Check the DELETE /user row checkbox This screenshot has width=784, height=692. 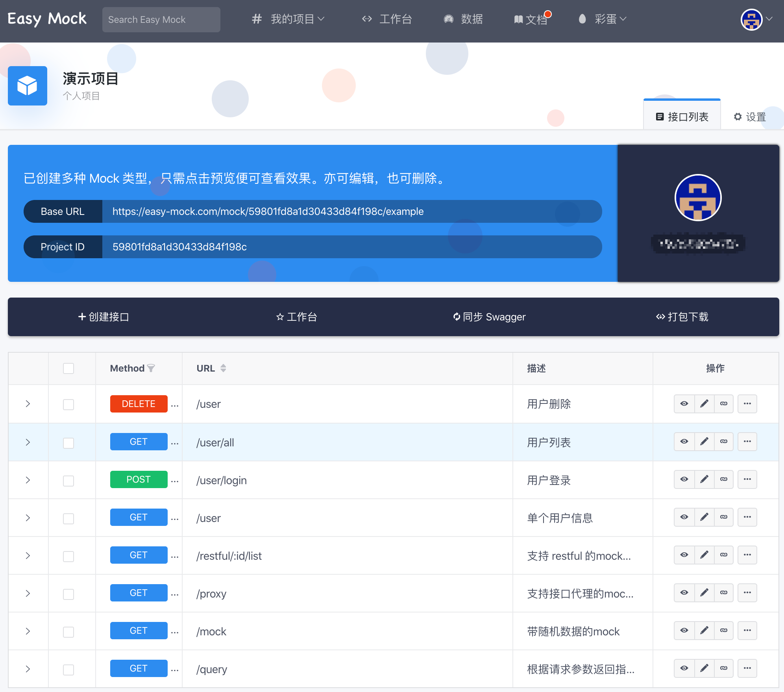pyautogui.click(x=68, y=405)
